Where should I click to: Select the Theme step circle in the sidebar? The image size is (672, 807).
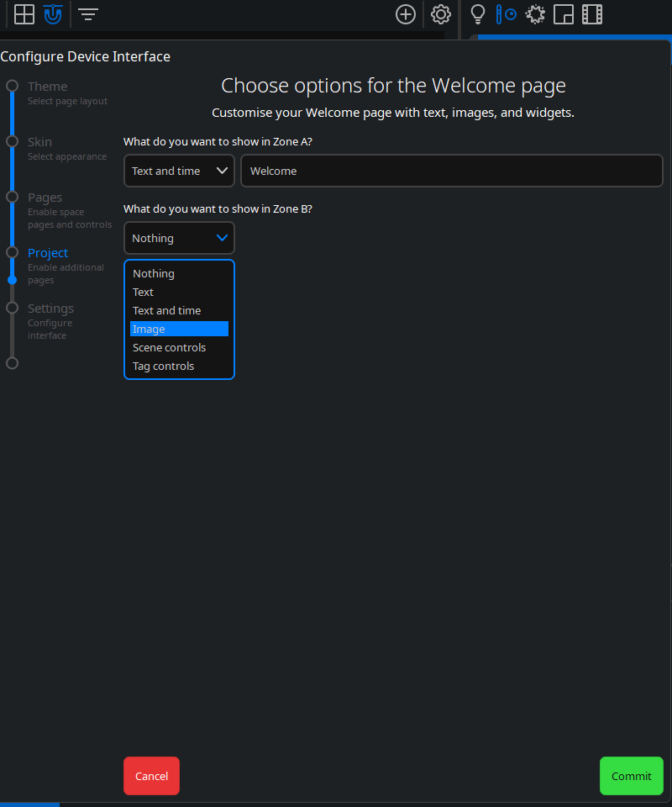pyautogui.click(x=12, y=86)
